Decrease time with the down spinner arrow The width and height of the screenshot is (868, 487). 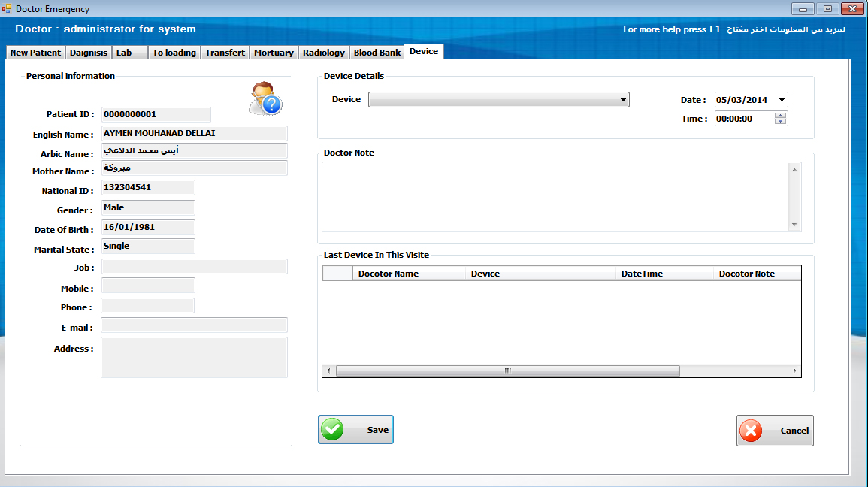[x=781, y=122]
